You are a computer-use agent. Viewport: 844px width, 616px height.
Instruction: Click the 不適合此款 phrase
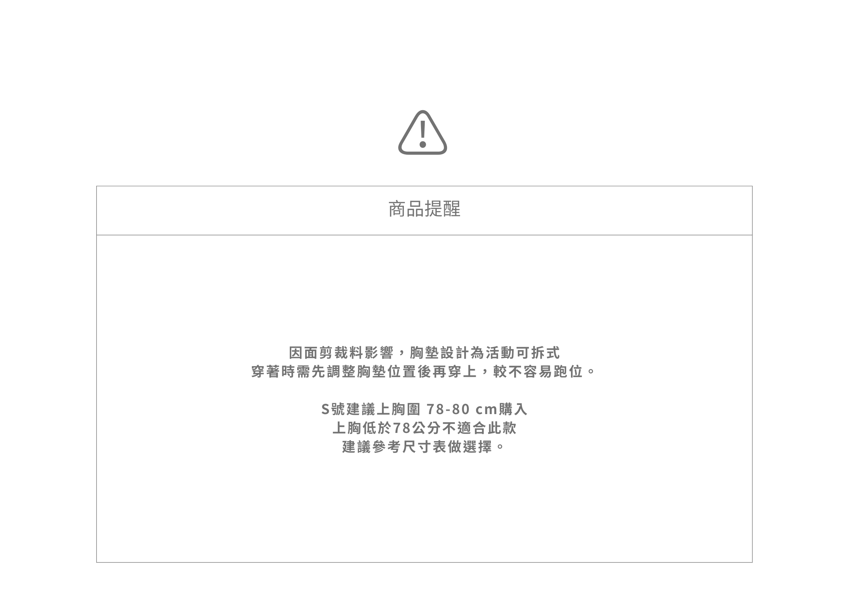pos(480,428)
